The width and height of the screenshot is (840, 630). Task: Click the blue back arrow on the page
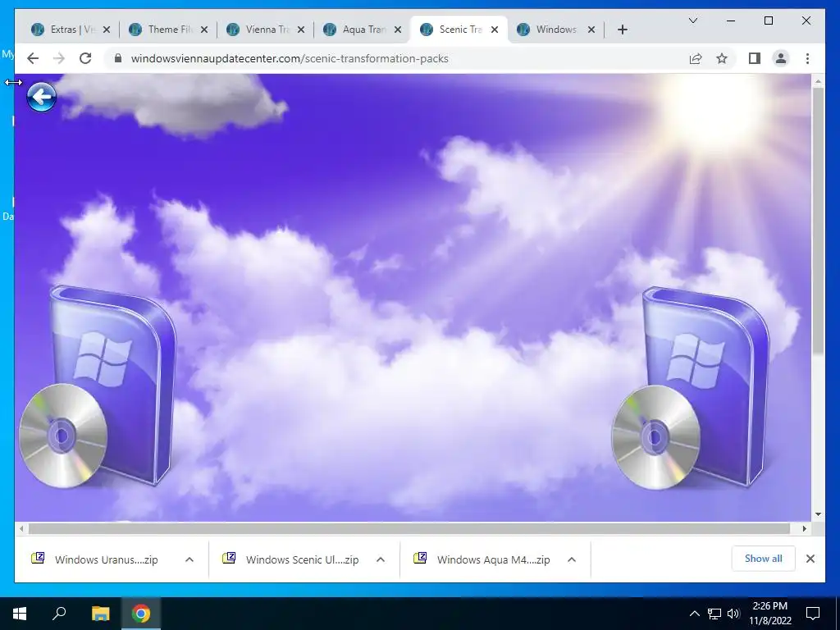click(41, 97)
